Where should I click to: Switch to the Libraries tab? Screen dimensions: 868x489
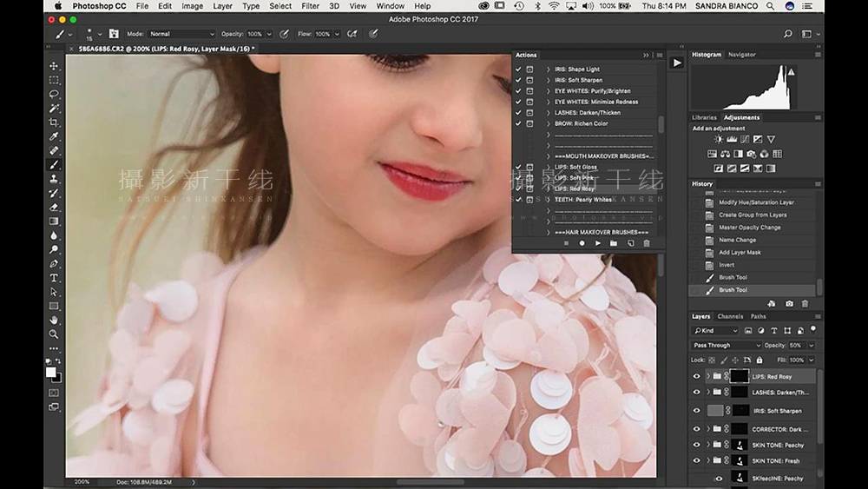point(704,117)
